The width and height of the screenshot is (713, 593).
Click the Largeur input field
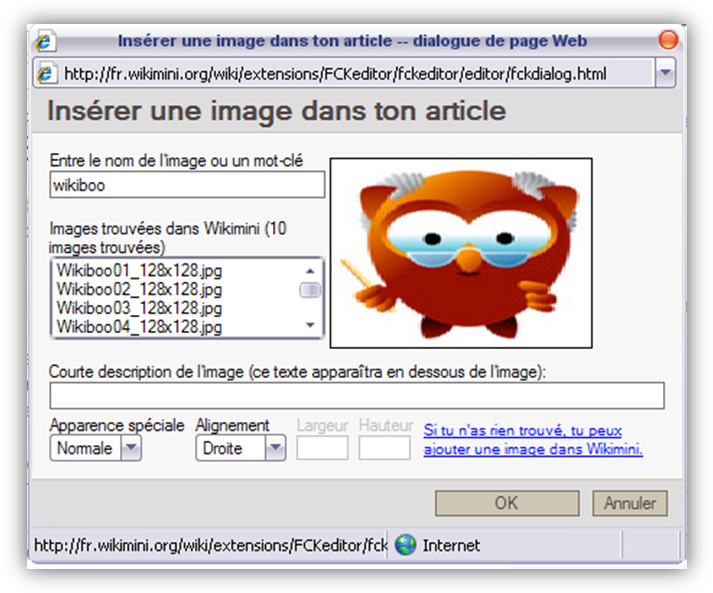click(x=322, y=448)
